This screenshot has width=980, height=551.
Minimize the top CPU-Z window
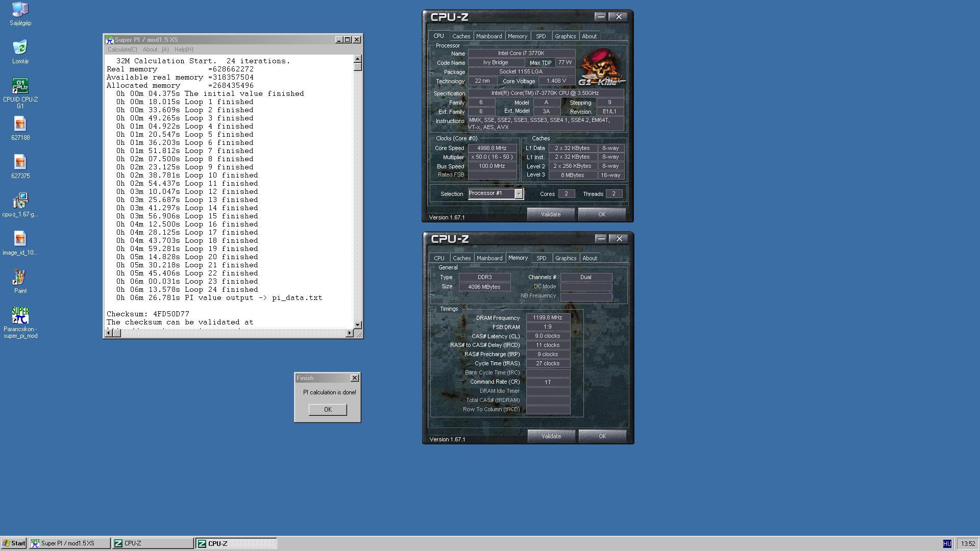point(600,17)
